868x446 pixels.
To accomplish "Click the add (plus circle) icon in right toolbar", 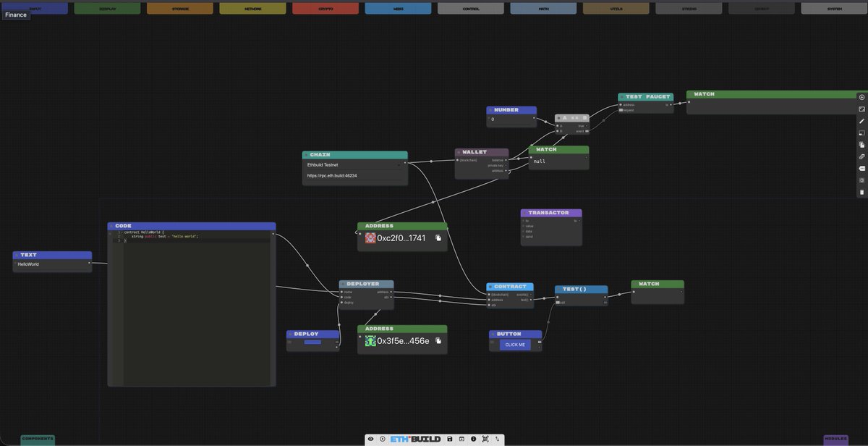I will click(x=861, y=97).
